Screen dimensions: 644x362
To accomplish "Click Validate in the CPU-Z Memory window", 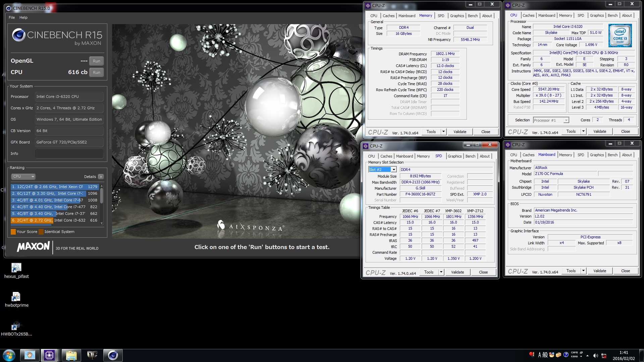I will click(460, 132).
